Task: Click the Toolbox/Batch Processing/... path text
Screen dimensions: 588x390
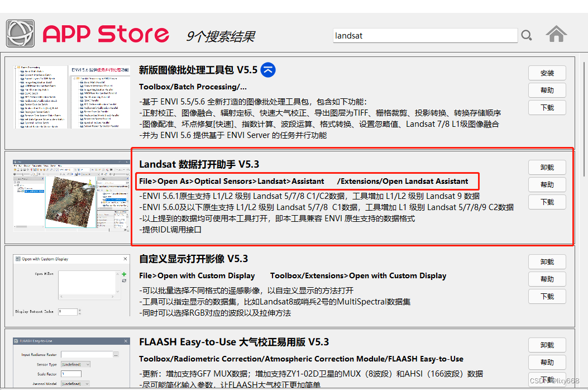Action: 193,87
